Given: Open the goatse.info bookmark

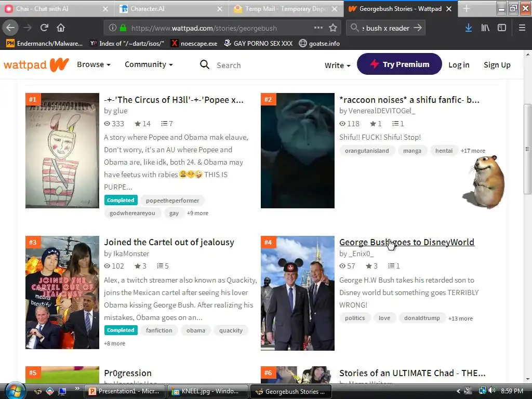Looking at the screenshot, I should click(320, 44).
